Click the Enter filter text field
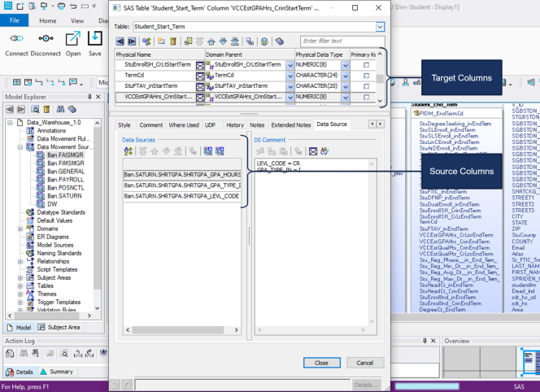Viewport: 540px width, 392px height. [x=342, y=41]
